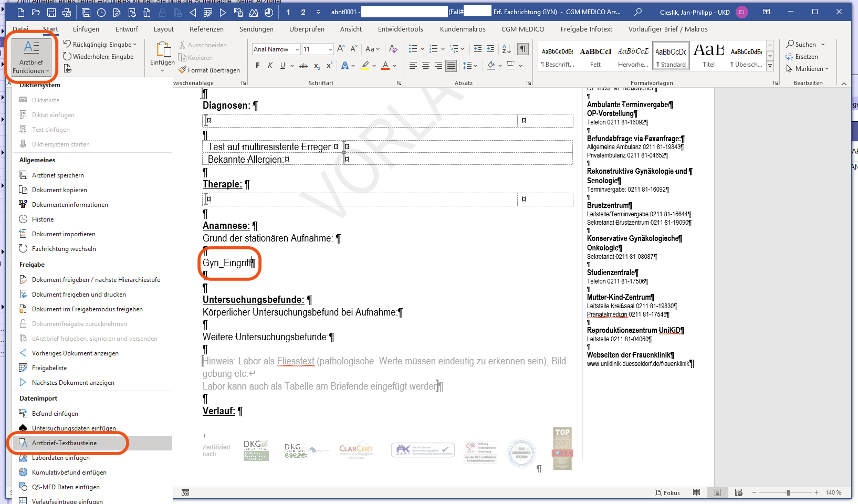
Task: Open the Arztbrief Funktionen menu button
Action: pyautogui.click(x=31, y=57)
